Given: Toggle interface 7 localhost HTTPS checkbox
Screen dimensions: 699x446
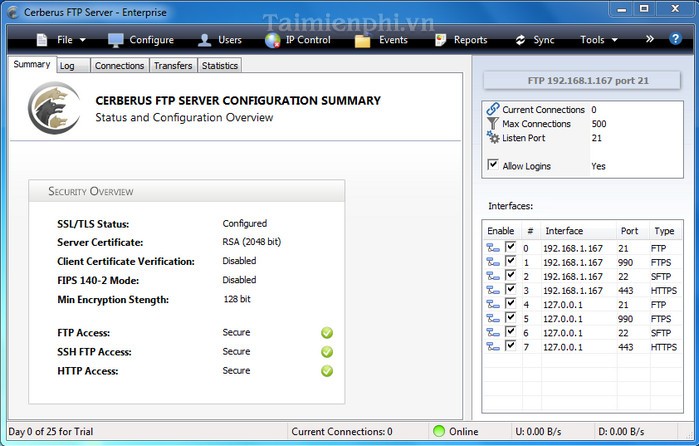Looking at the screenshot, I should coord(510,346).
